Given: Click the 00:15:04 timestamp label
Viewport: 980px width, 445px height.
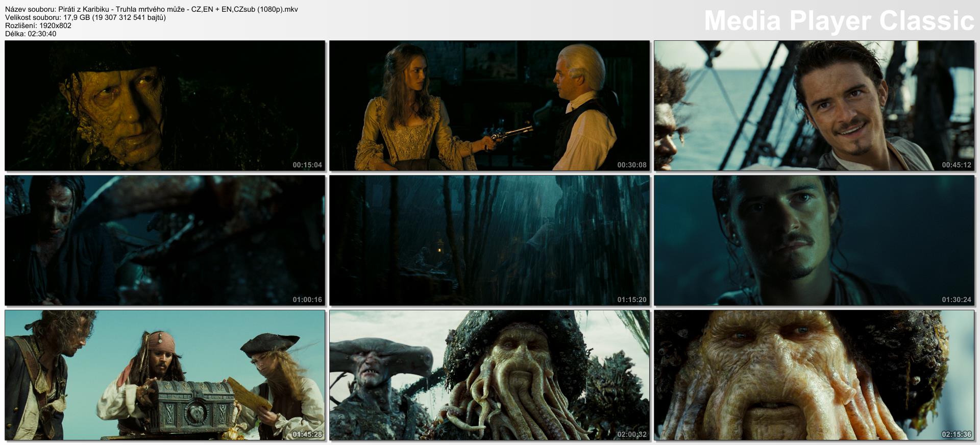Looking at the screenshot, I should tap(307, 165).
